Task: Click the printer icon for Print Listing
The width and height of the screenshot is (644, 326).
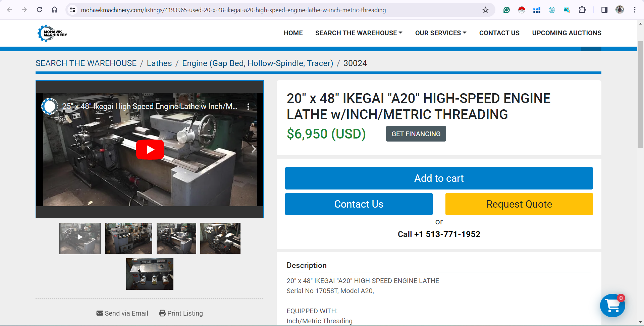Action: click(162, 313)
